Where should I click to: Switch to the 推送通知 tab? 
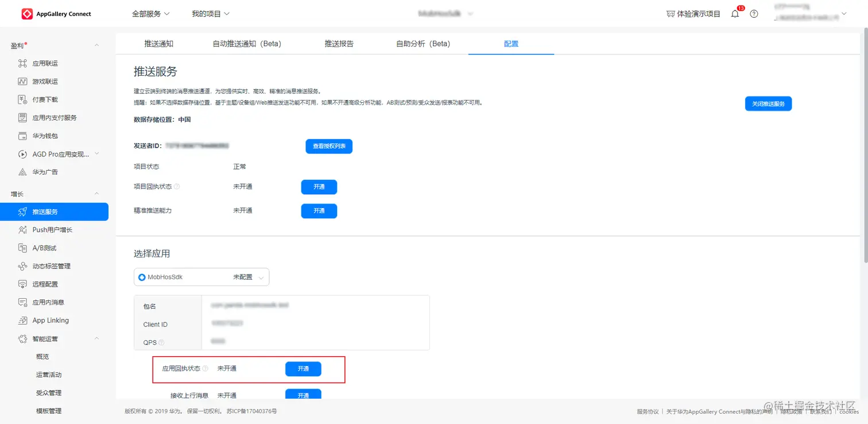pyautogui.click(x=158, y=43)
